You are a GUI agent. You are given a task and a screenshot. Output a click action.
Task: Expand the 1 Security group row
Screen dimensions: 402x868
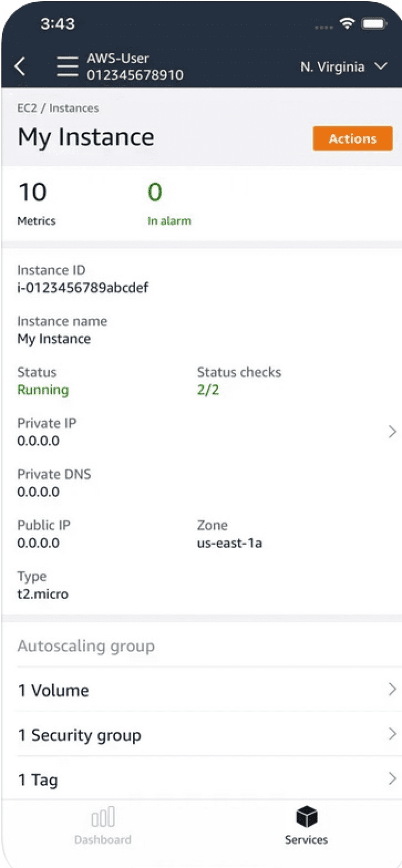click(x=392, y=734)
